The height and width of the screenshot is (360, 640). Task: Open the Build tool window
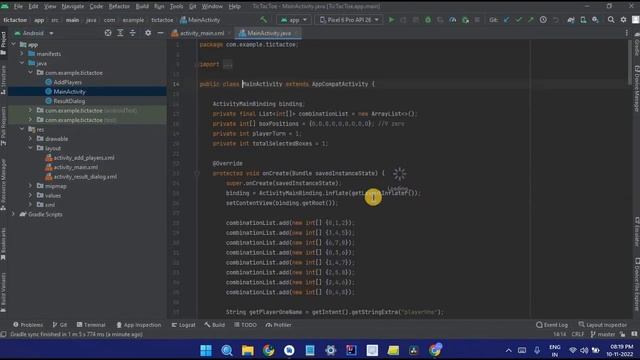tap(215, 325)
